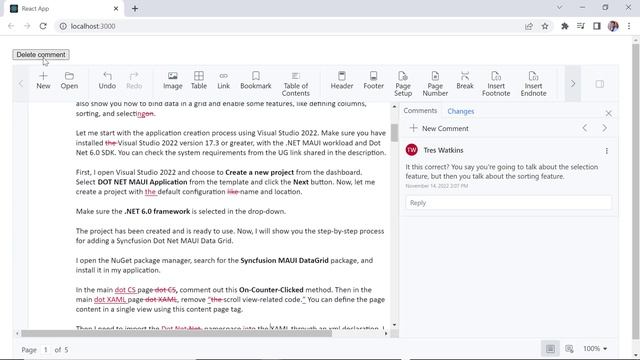Click the document scroll up arrow
The height and width of the screenshot is (360, 640).
coord(394,107)
